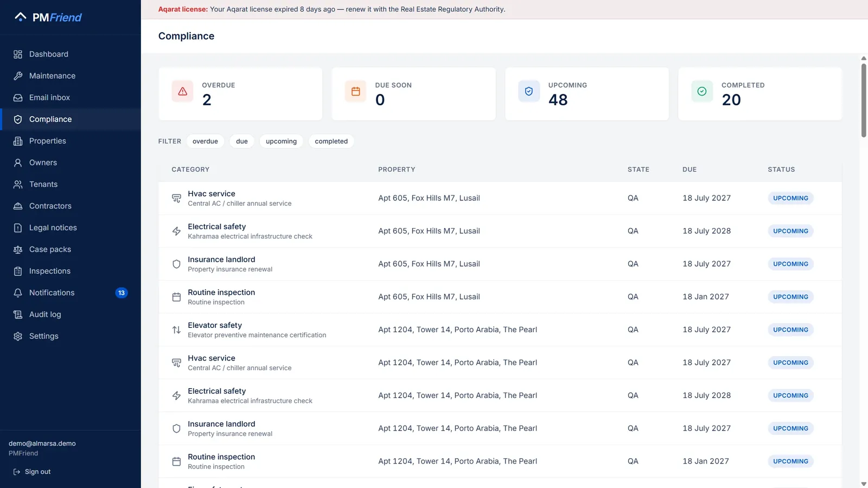
Task: Click the Inspections clipboard icon
Action: tap(18, 271)
